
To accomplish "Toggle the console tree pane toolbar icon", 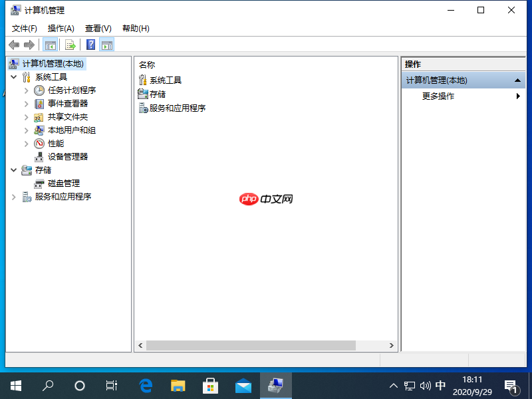I will coord(51,45).
